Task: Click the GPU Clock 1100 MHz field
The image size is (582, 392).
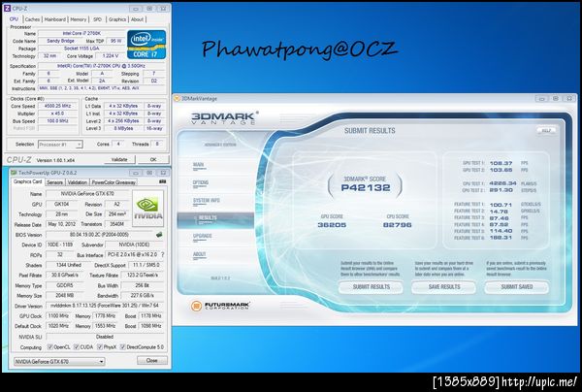Action: point(58,316)
